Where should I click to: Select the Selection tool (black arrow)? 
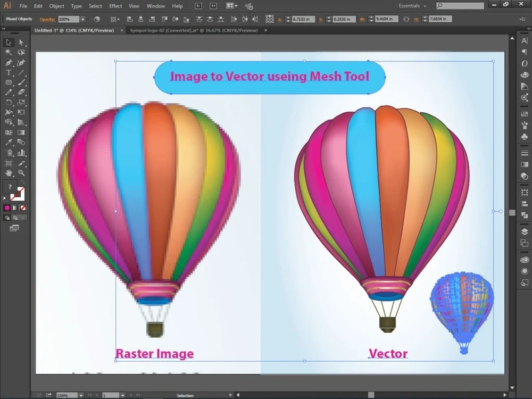9,43
